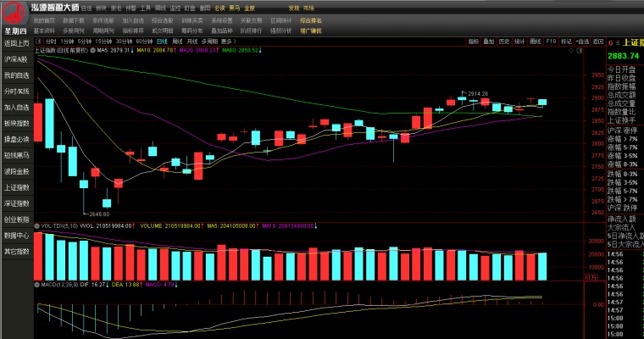This screenshot has height=339, width=644.
Task: Toggle the small panel icon before 分时
Action: pyautogui.click(x=39, y=42)
